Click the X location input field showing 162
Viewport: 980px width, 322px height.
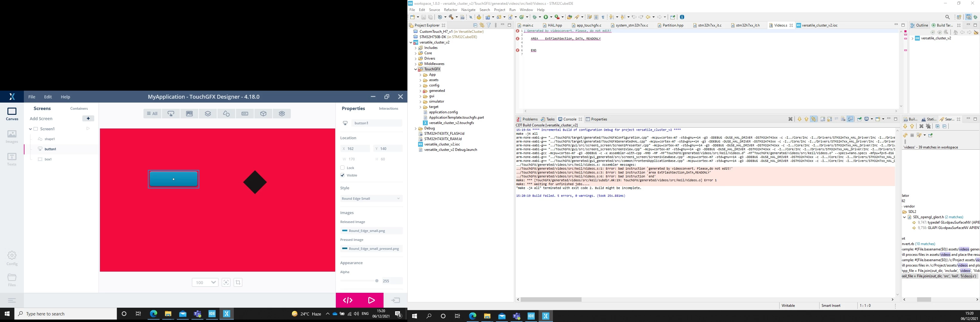(x=355, y=149)
